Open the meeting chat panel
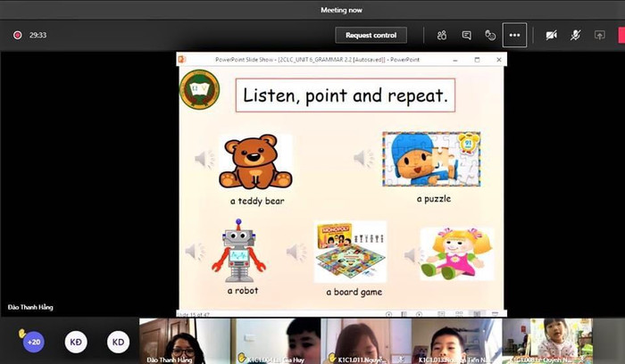 pyautogui.click(x=466, y=35)
